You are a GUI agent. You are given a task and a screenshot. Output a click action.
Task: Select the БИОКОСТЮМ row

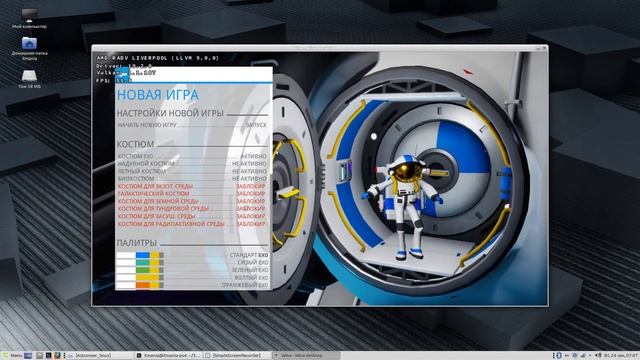(192, 178)
